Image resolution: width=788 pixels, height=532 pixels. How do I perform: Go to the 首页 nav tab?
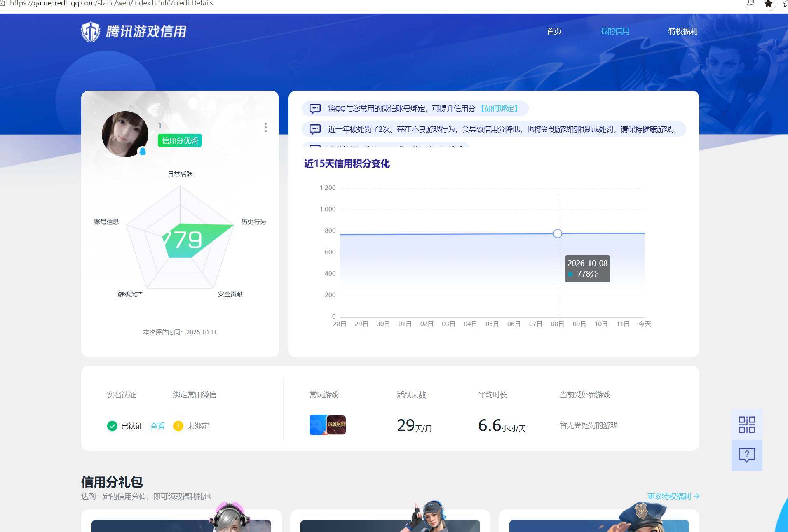(x=554, y=31)
